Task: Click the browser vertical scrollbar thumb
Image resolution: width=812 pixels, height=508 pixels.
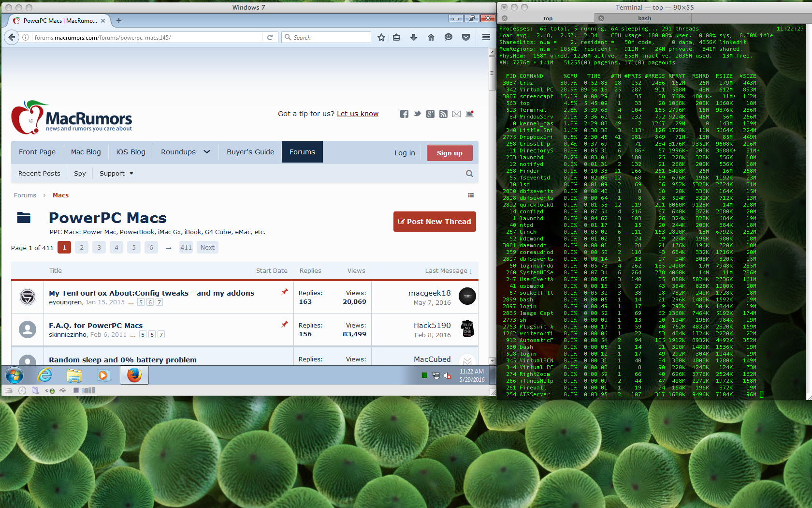Action: 492,73
